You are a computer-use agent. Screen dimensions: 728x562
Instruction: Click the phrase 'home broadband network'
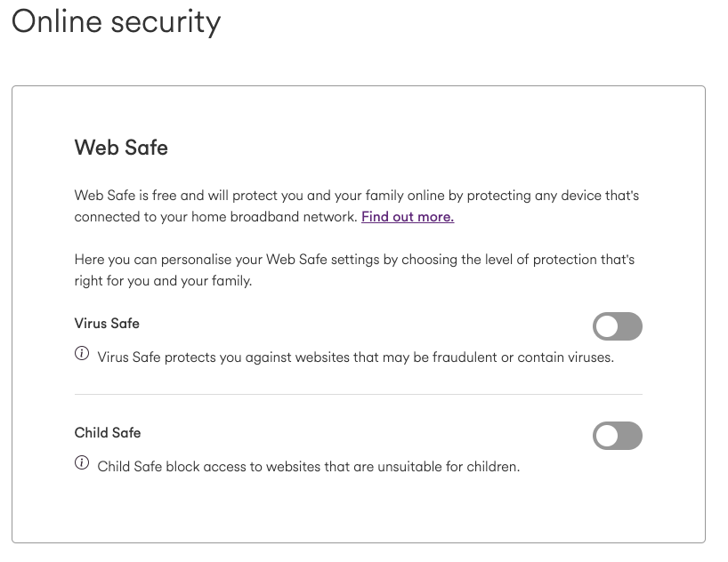point(273,217)
